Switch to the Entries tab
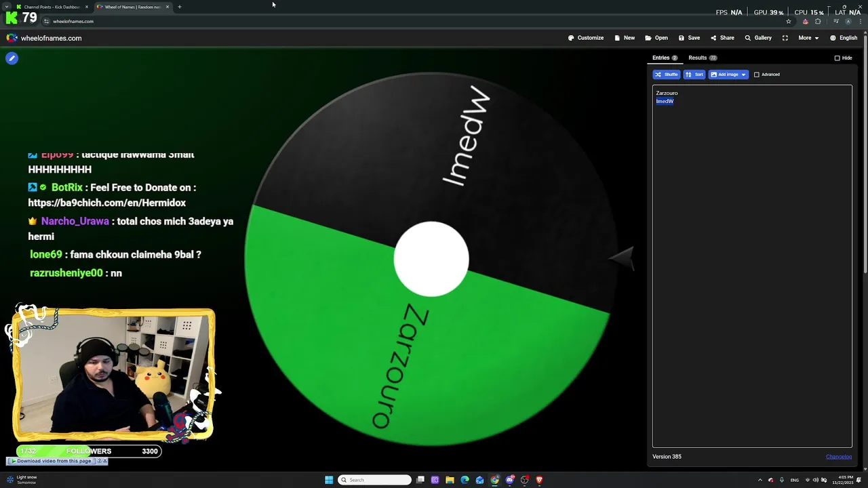Image resolution: width=868 pixels, height=488 pixels. [665, 58]
